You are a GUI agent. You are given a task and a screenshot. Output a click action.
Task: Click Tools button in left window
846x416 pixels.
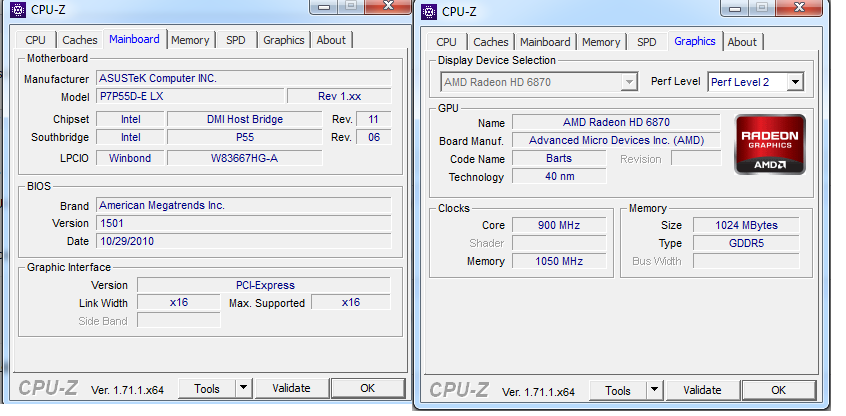click(x=207, y=388)
